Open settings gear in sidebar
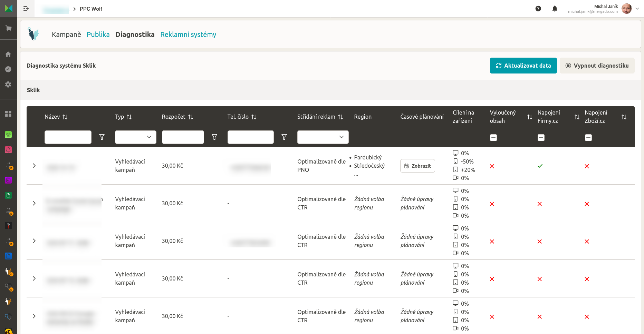 pyautogui.click(x=8, y=85)
